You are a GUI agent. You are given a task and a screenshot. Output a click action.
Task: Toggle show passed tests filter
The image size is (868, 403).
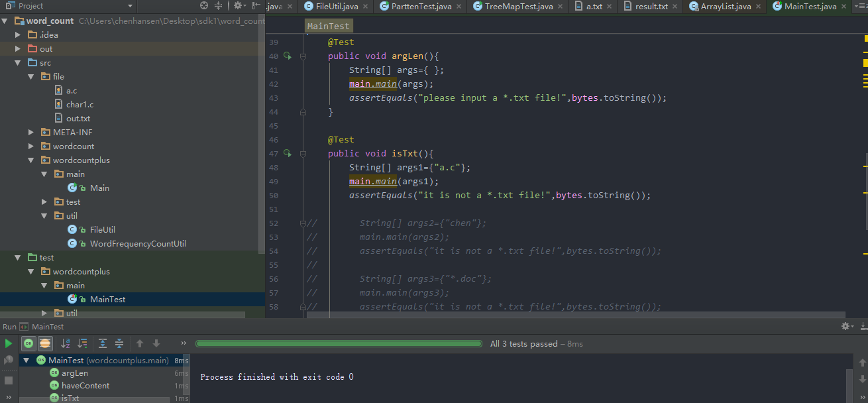tap(28, 343)
